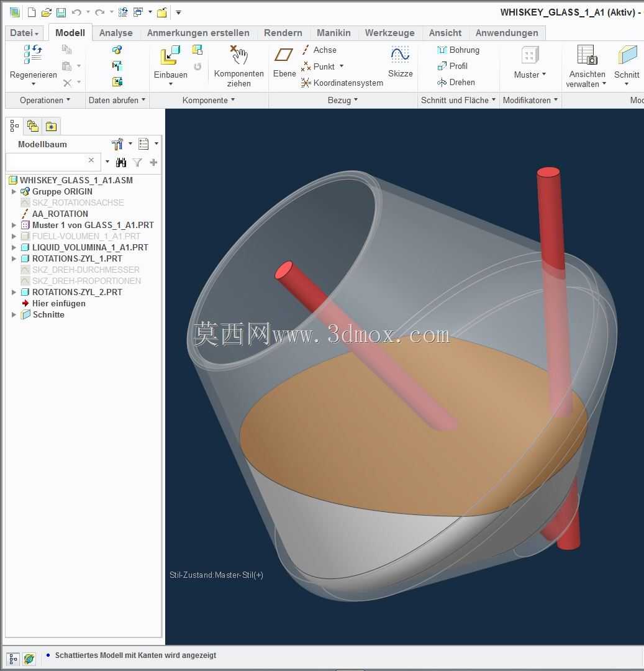Click the Einbauen component icon
This screenshot has height=671, width=644.
point(170,56)
